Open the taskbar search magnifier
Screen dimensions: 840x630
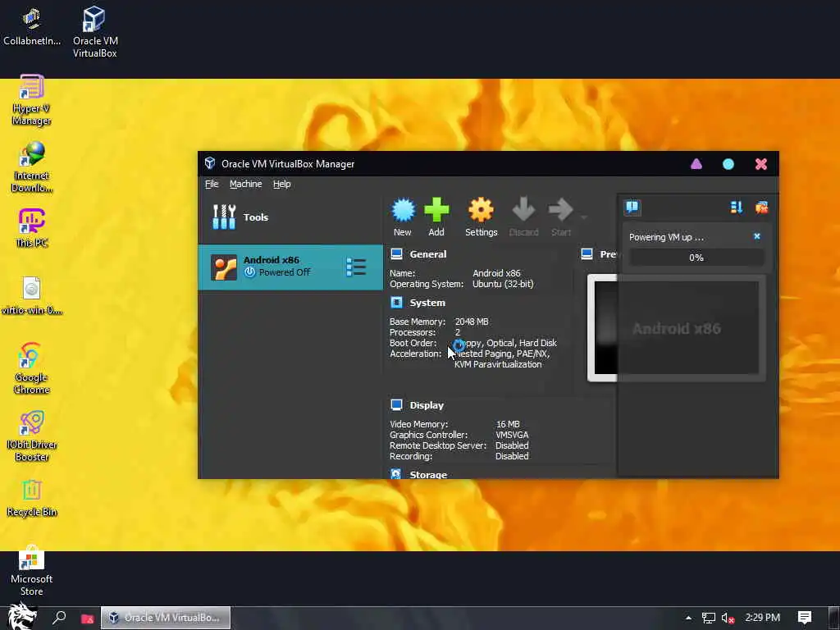tap(59, 618)
